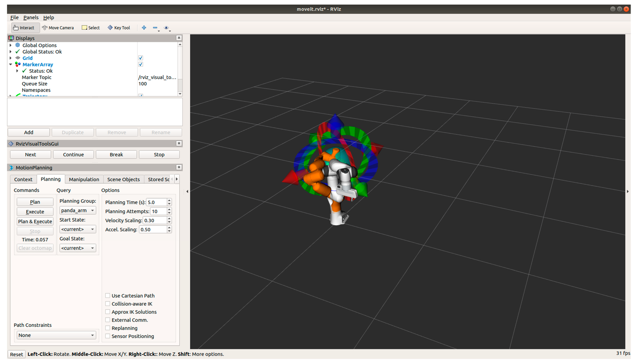This screenshot has height=364, width=635.
Task: Click the Next button in RvizVisualToolsGui
Action: click(30, 155)
